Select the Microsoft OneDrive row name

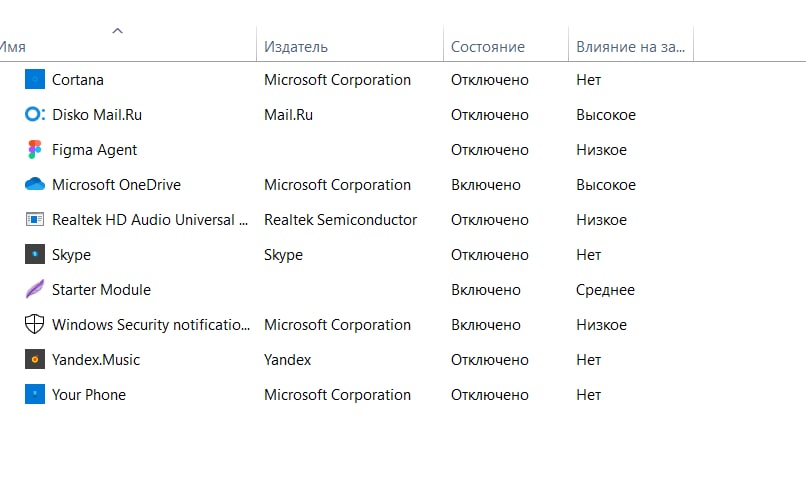[116, 185]
